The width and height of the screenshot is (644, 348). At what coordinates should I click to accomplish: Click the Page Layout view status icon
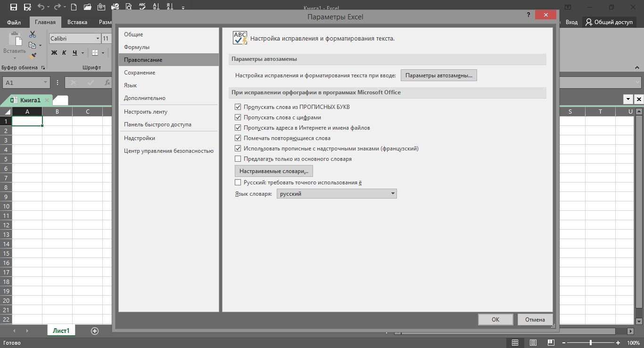pyautogui.click(x=533, y=343)
